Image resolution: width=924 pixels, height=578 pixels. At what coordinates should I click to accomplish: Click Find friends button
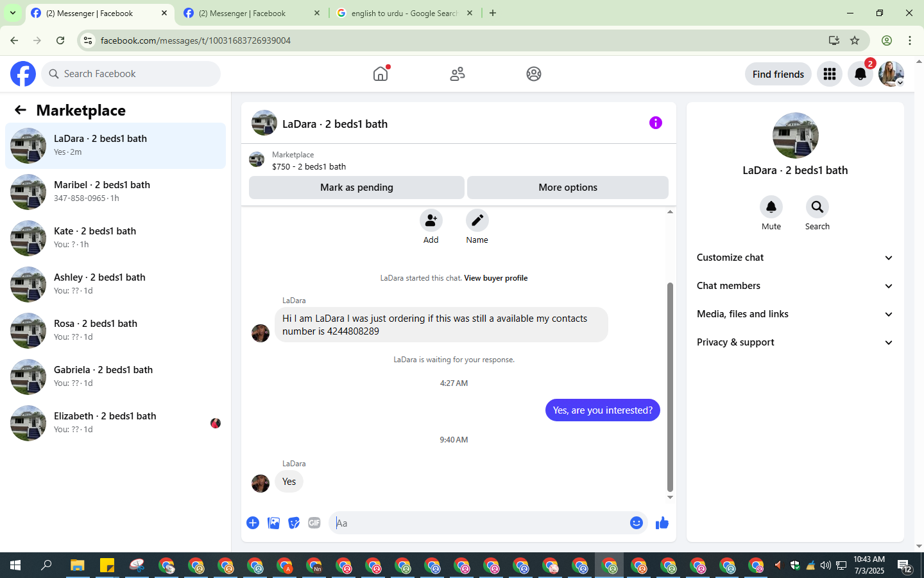pos(778,74)
